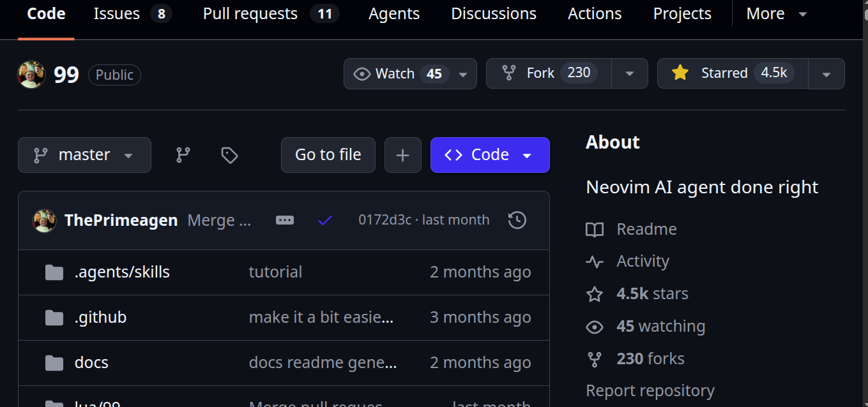This screenshot has height=407, width=868.
Task: Switch to the Agents tab
Action: [394, 14]
